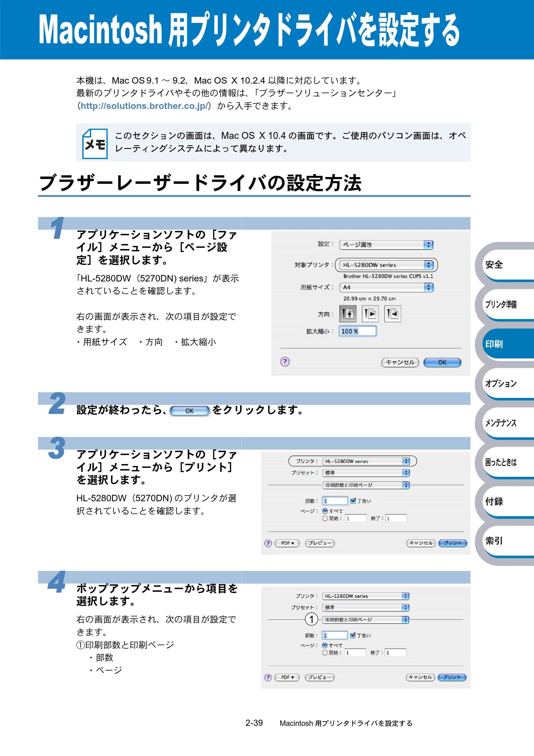Open 用紙サイズ A4 dropdown
This screenshot has height=756, width=534.
[x=386, y=287]
